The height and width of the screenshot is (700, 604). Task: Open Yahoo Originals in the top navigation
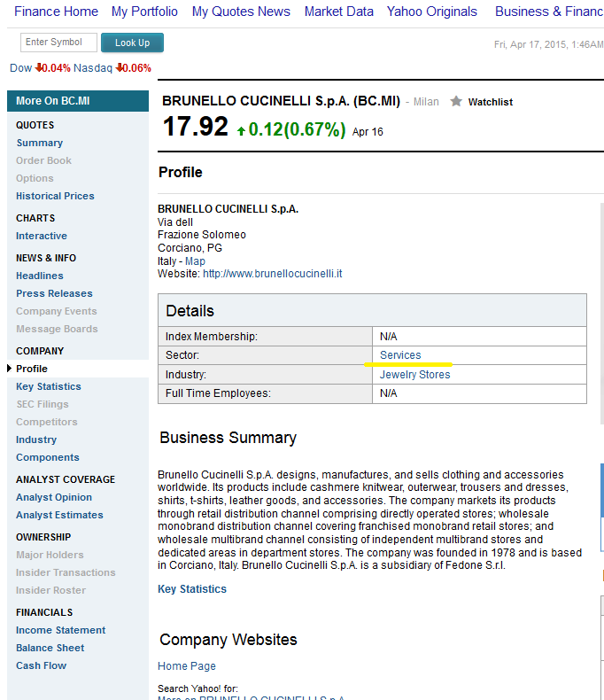point(432,12)
